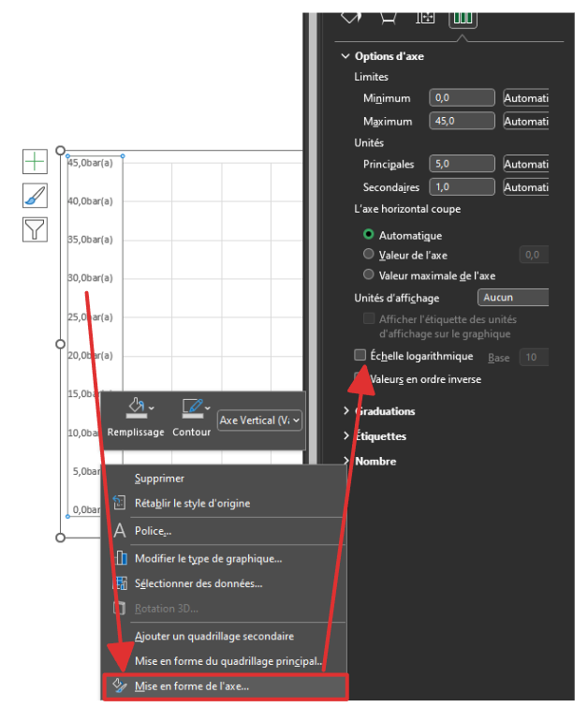This screenshot has width=588, height=707.
Task: Expand the Graduations section
Action: click(346, 410)
